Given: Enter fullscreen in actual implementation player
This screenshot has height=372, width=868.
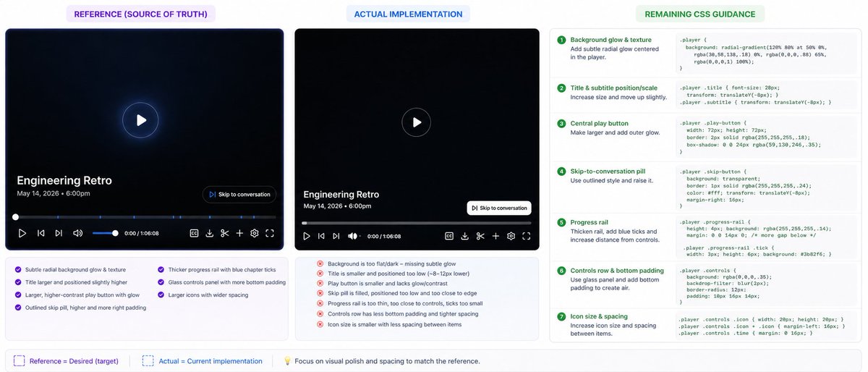Looking at the screenshot, I should point(527,236).
